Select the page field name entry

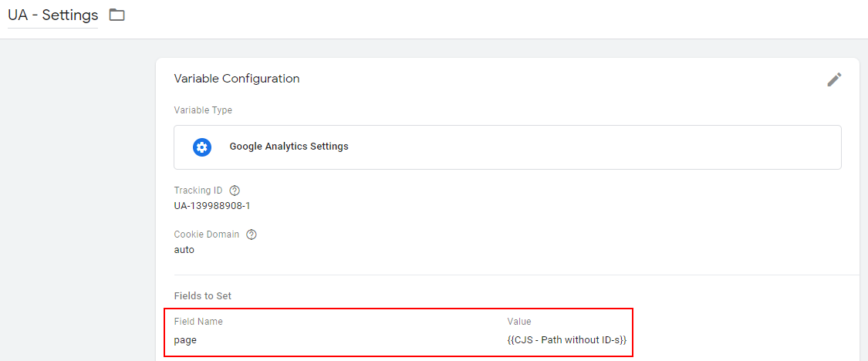pos(185,340)
